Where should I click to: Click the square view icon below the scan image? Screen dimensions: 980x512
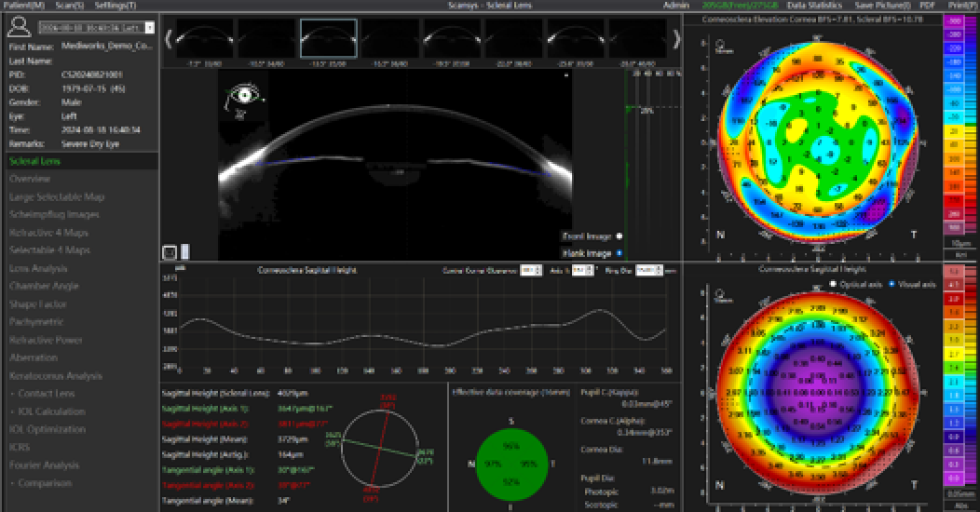pos(169,251)
